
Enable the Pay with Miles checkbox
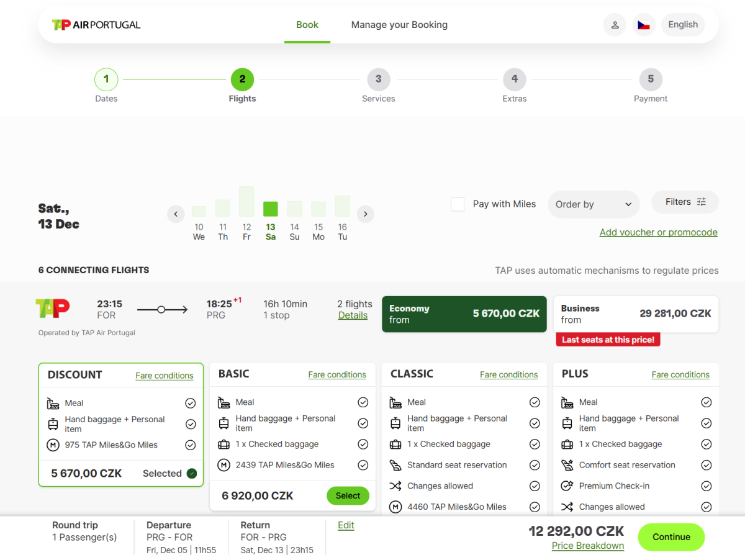point(458,204)
